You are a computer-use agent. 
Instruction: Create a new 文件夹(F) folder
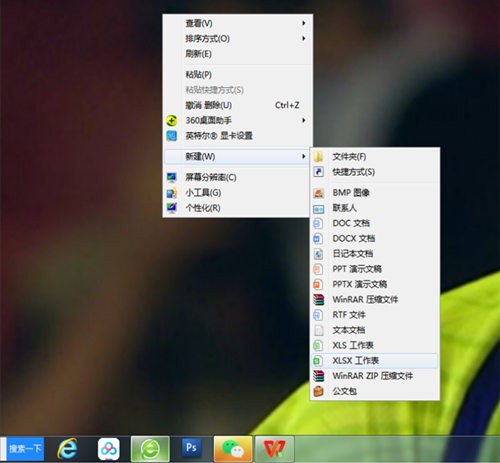[x=375, y=156]
